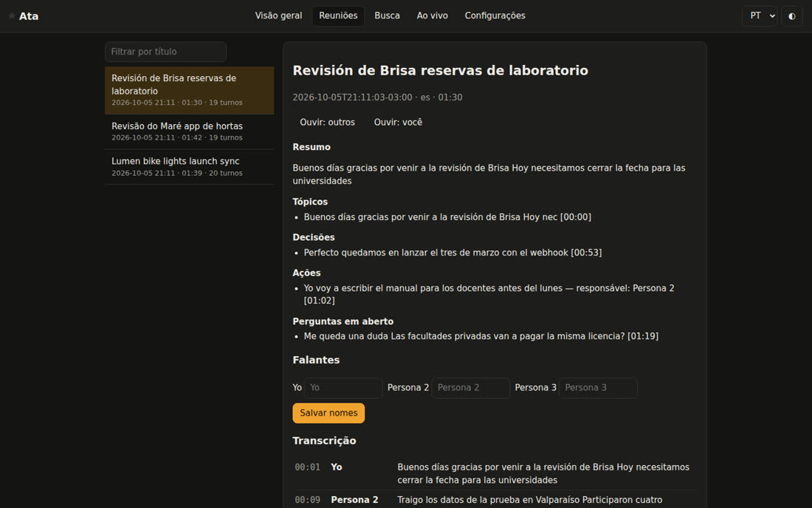Jump to topic timestamp [00:00]

575,217
